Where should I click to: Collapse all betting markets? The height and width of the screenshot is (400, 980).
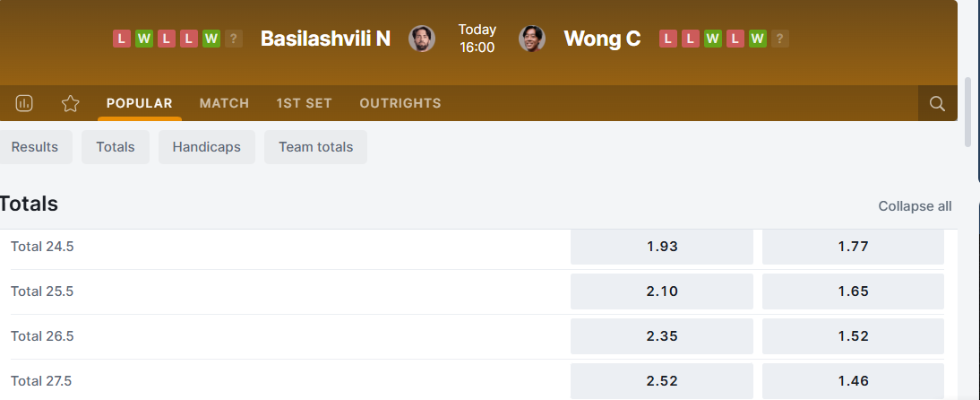[x=915, y=206]
